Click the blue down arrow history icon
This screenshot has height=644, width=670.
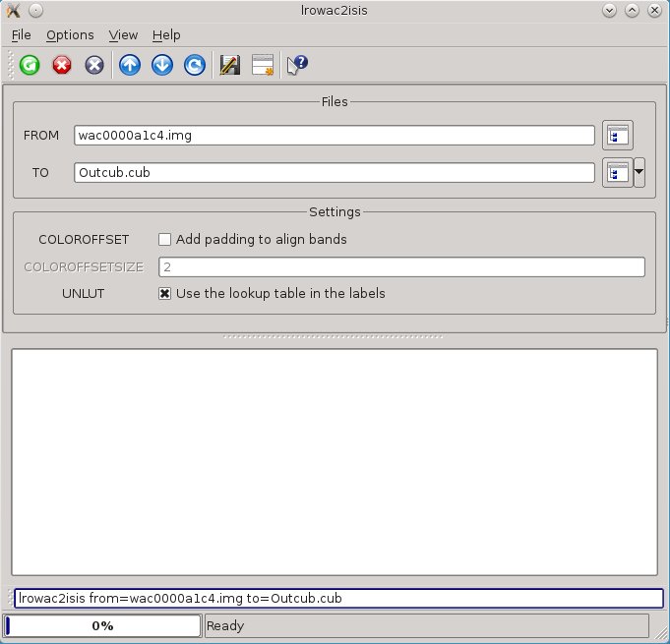click(162, 66)
